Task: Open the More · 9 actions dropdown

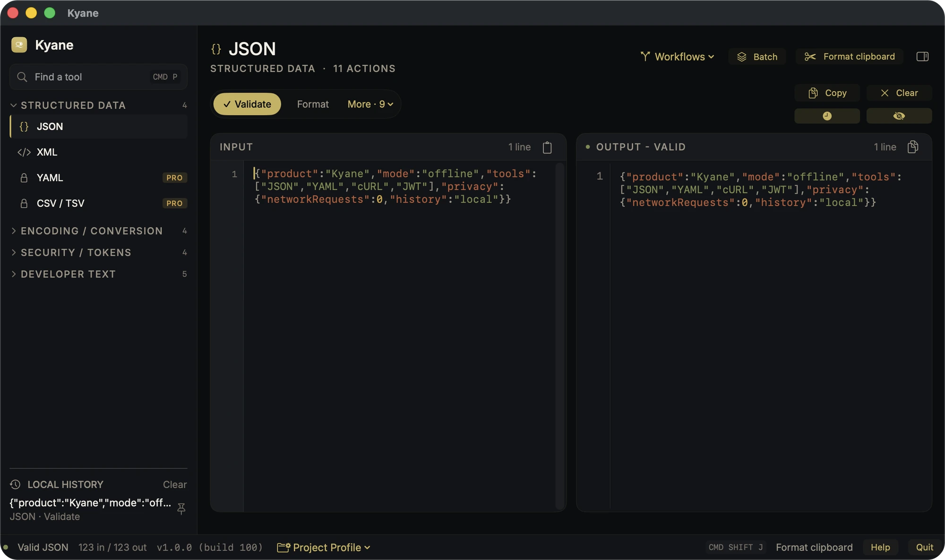Action: (x=370, y=104)
